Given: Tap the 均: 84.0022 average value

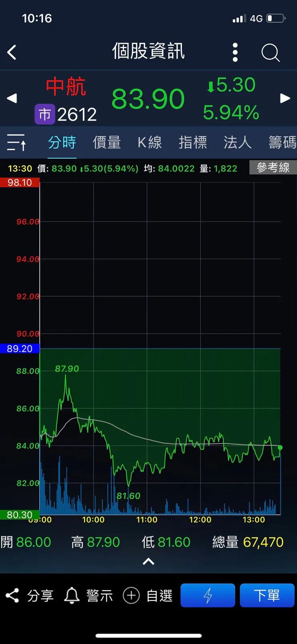Looking at the screenshot, I should [x=169, y=168].
